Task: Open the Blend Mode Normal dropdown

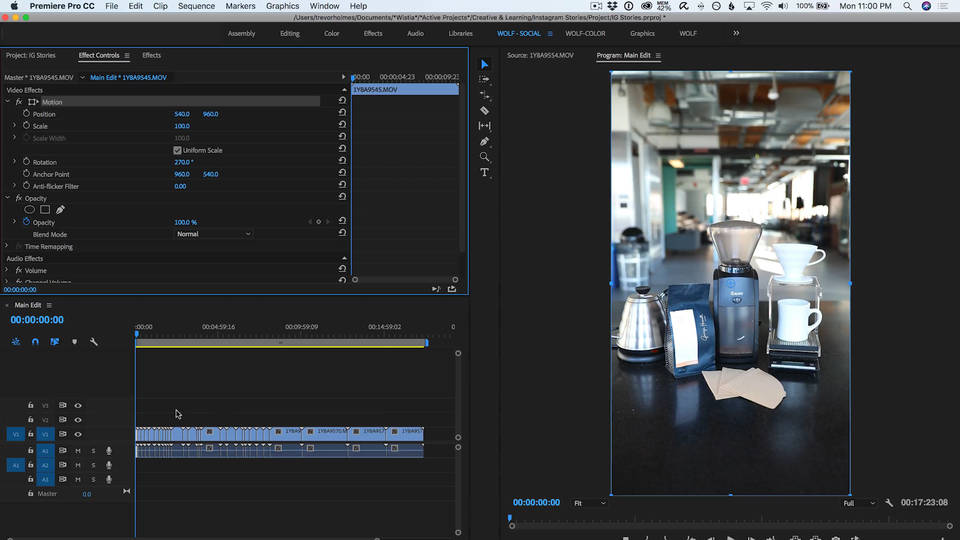Action: tap(213, 234)
